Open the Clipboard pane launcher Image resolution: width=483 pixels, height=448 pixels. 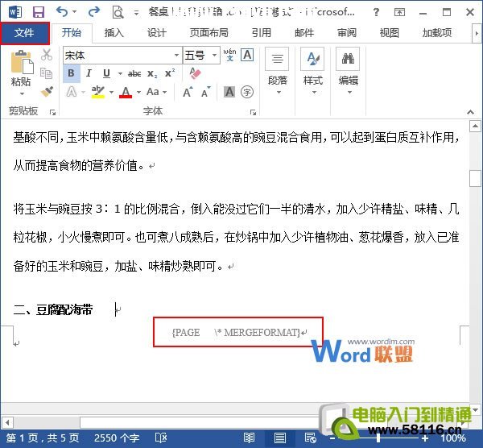pos(52,113)
